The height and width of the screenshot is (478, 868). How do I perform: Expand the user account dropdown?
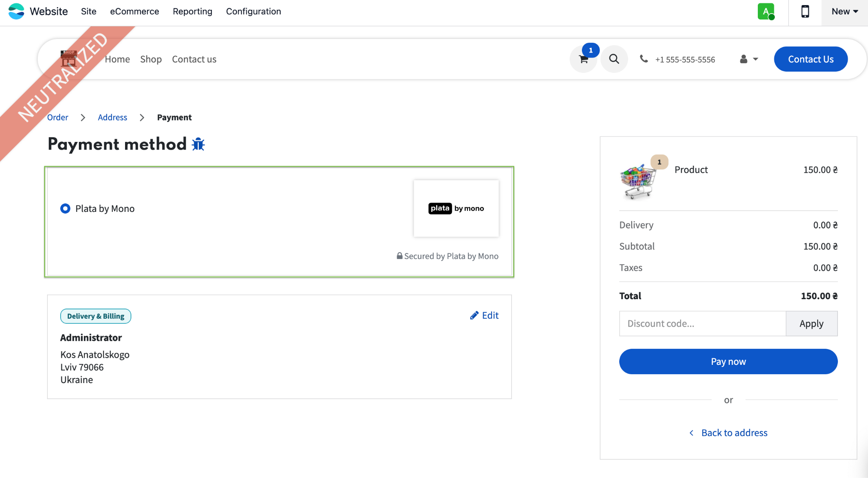(x=749, y=59)
